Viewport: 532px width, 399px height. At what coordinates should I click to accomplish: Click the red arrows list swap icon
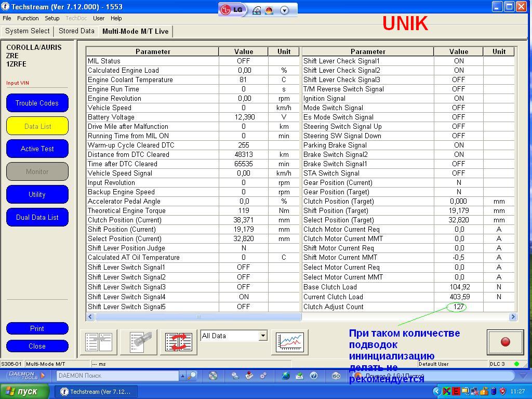179,342
